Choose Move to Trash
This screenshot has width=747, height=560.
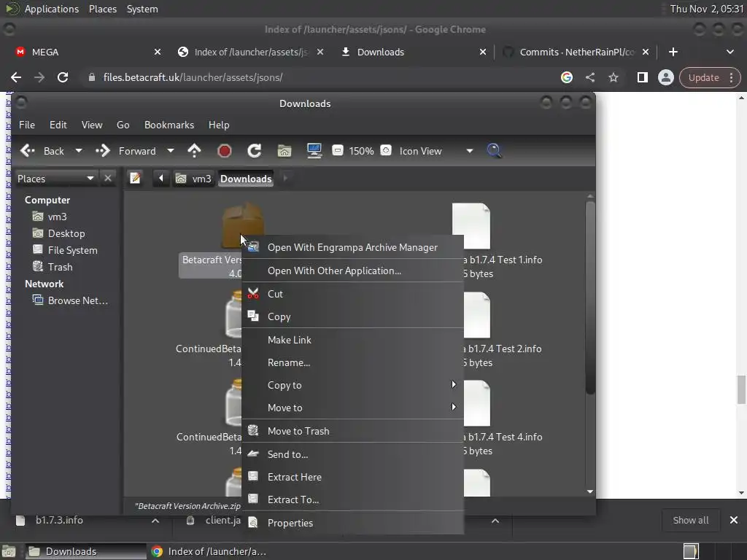[x=352, y=431]
